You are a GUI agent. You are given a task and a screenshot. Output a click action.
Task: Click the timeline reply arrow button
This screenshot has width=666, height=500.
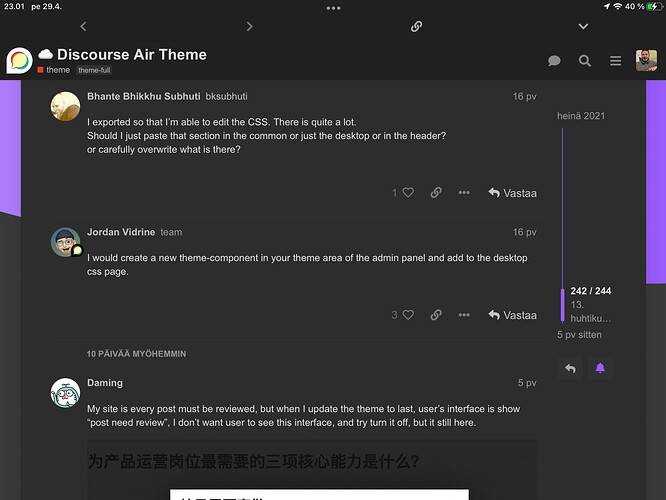570,368
